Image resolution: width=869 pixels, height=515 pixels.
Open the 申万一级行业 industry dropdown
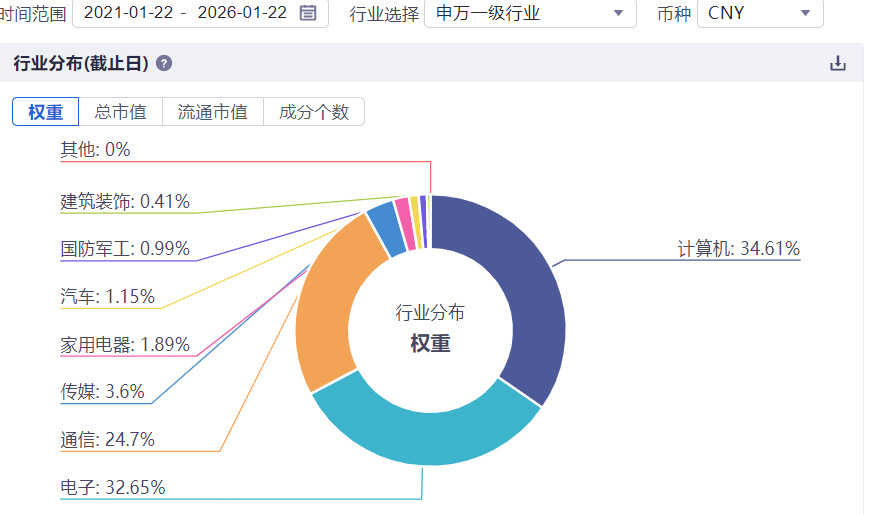click(x=530, y=13)
